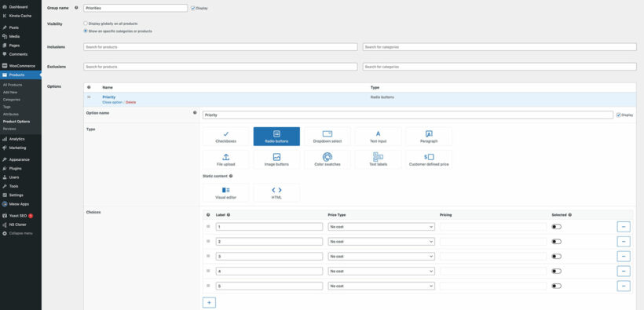This screenshot has width=644, height=310.
Task: Remove choice 3 with minus button
Action: pyautogui.click(x=624, y=256)
